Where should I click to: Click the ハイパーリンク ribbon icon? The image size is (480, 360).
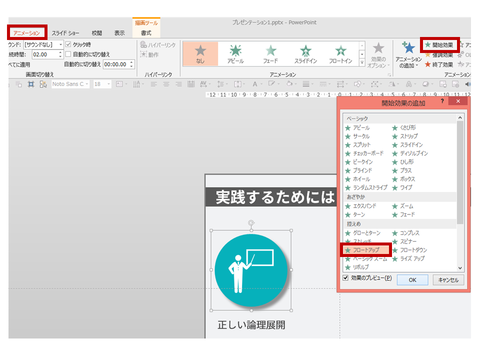click(158, 45)
